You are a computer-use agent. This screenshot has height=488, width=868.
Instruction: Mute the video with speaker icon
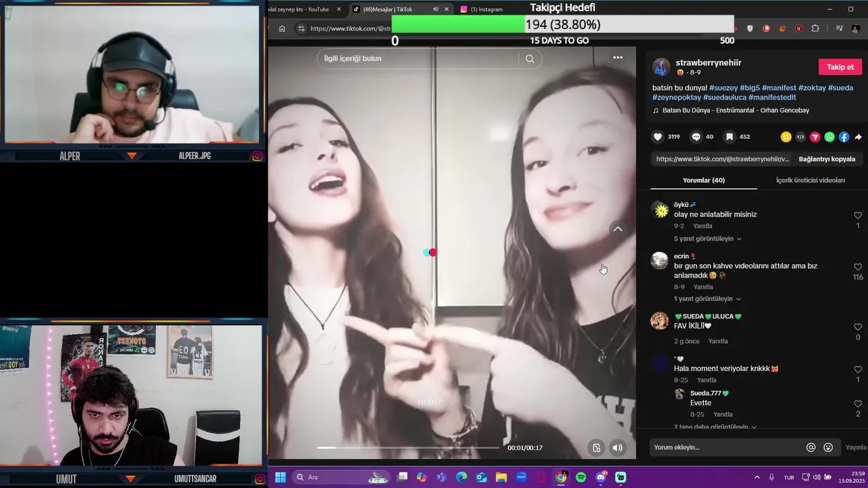tap(617, 447)
